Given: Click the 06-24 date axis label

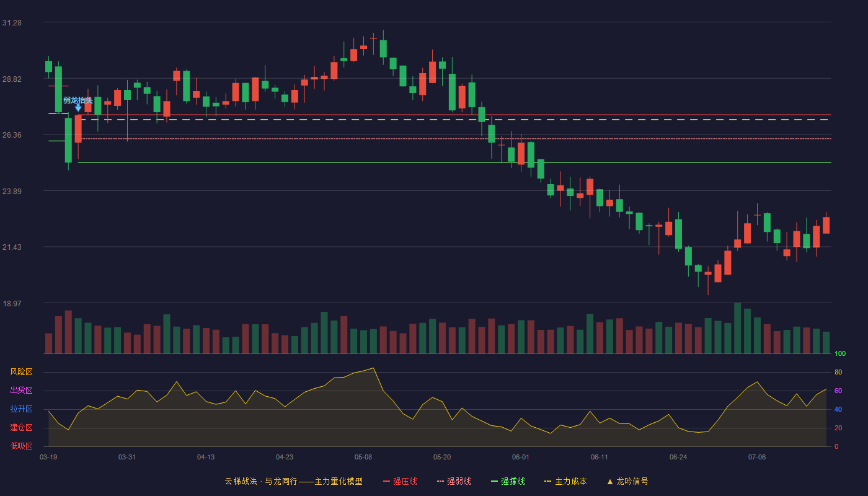Looking at the screenshot, I should 678,457.
